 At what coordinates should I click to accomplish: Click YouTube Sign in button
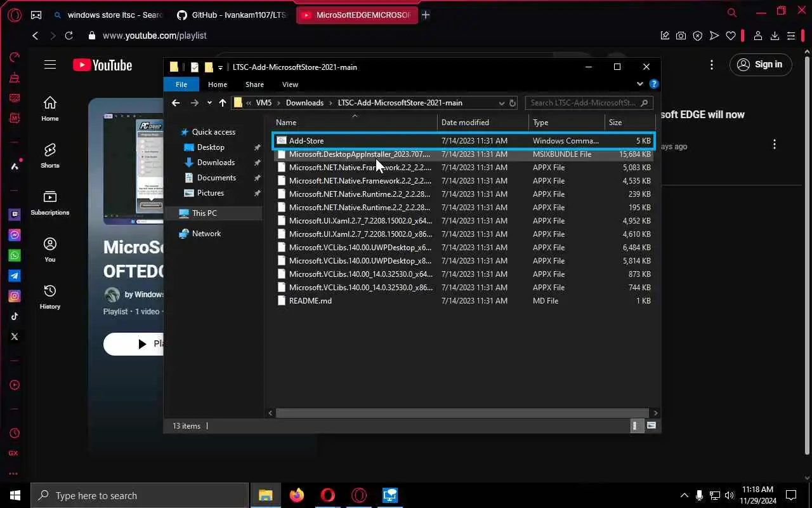coord(761,65)
